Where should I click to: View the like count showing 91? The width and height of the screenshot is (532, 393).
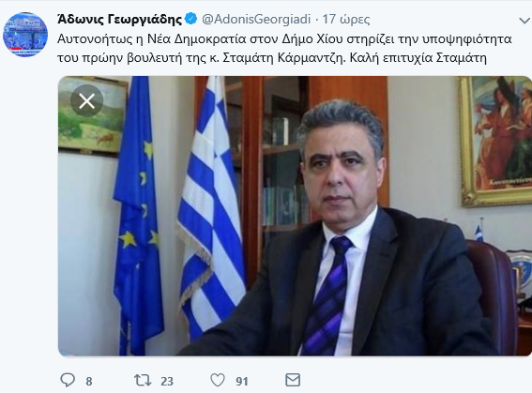coord(242,382)
